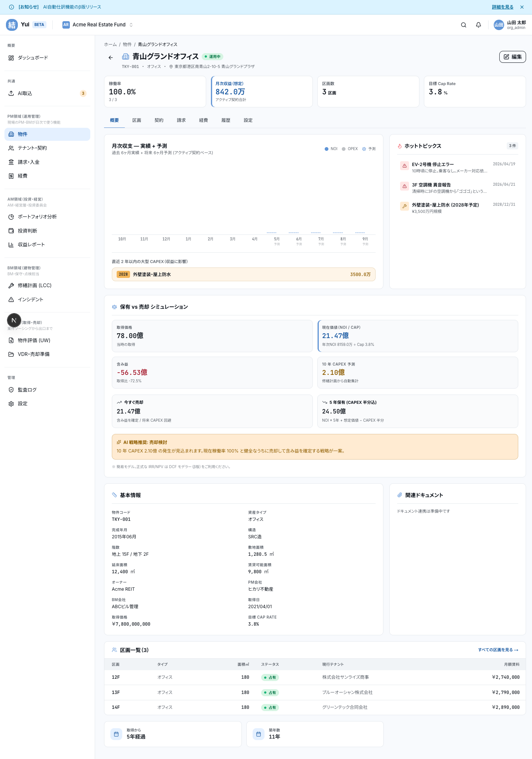The image size is (532, 759).
Task: Click the Yui logo icon
Action: coord(12,25)
